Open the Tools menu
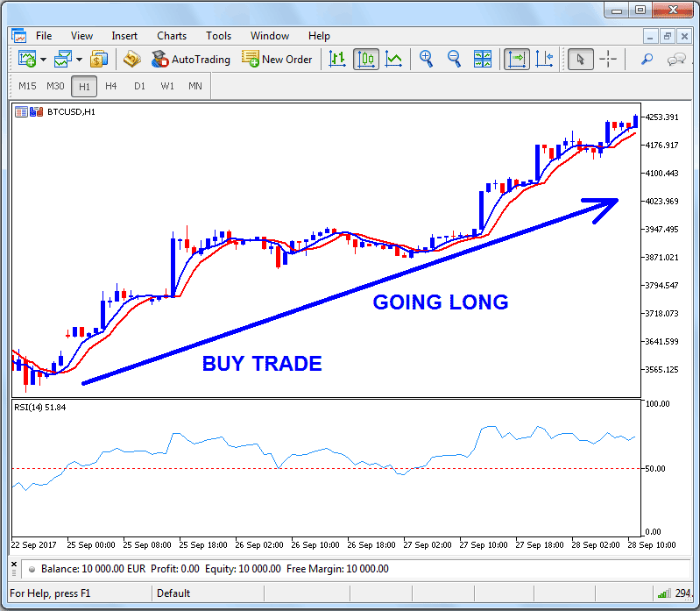The height and width of the screenshot is (611, 700). click(218, 36)
